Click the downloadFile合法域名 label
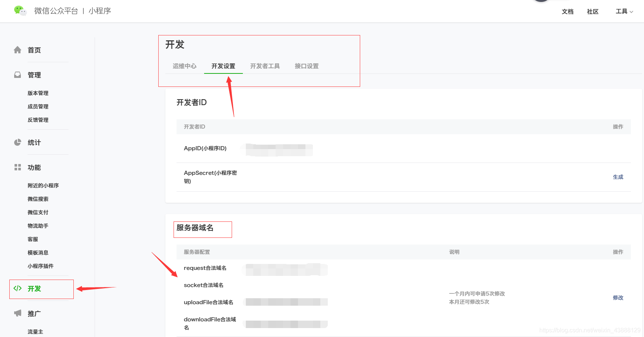The height and width of the screenshot is (337, 644). pos(210,324)
